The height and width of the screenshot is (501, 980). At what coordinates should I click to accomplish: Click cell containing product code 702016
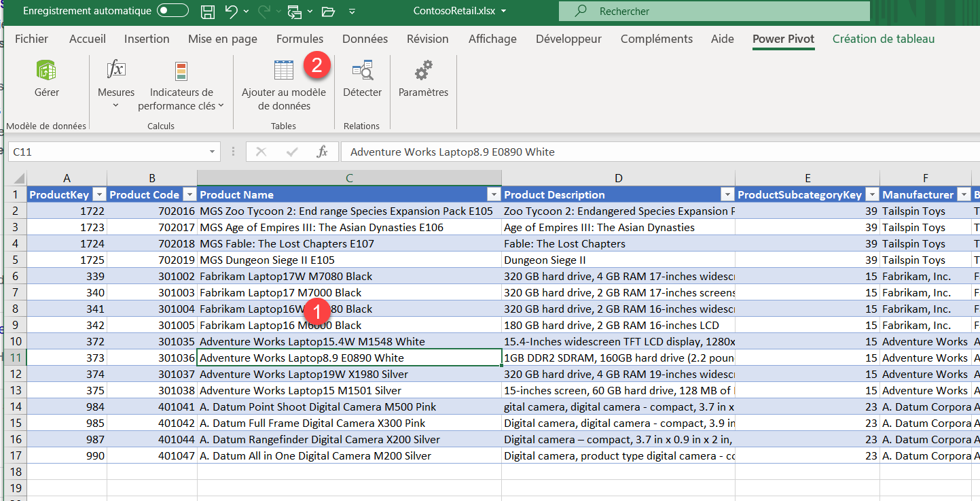click(x=152, y=211)
